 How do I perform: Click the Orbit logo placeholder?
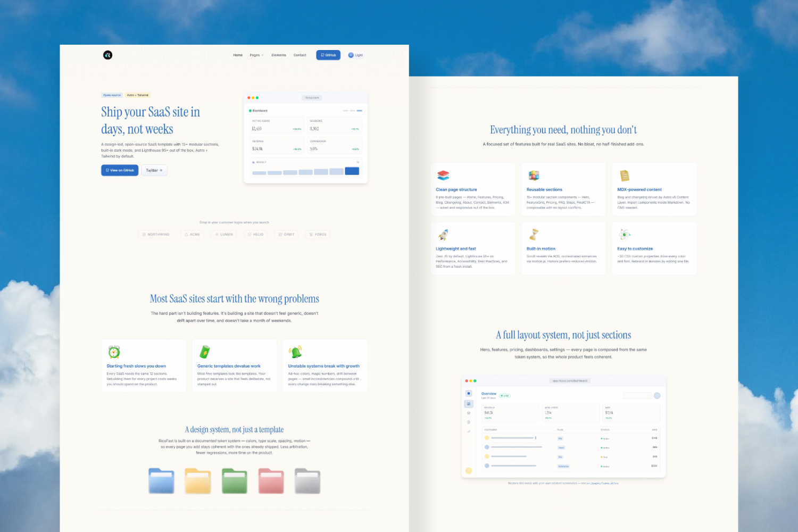tap(286, 234)
